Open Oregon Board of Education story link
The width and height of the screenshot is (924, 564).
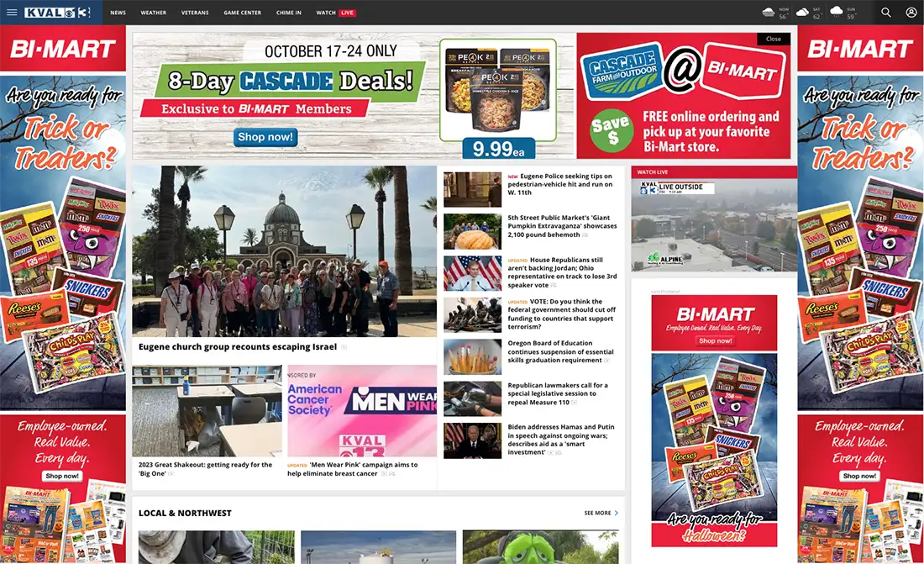pyautogui.click(x=560, y=351)
